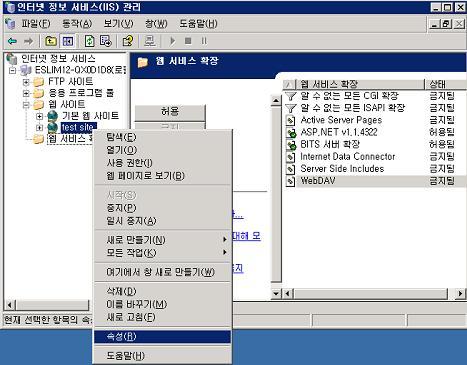467x365 pixels.
Task: Click the Export list toolbar icon
Action: pos(105,41)
